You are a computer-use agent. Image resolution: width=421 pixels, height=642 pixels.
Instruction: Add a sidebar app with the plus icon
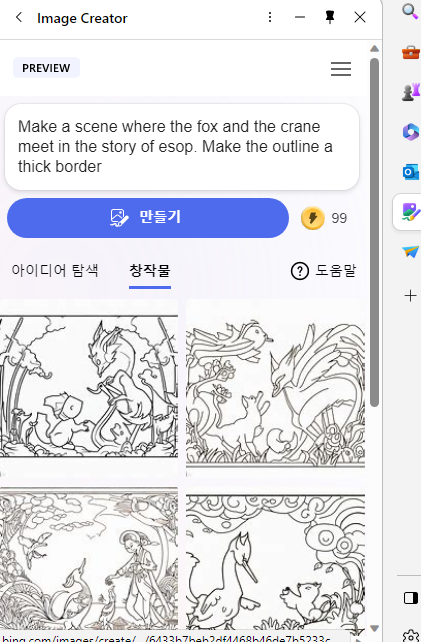[410, 296]
